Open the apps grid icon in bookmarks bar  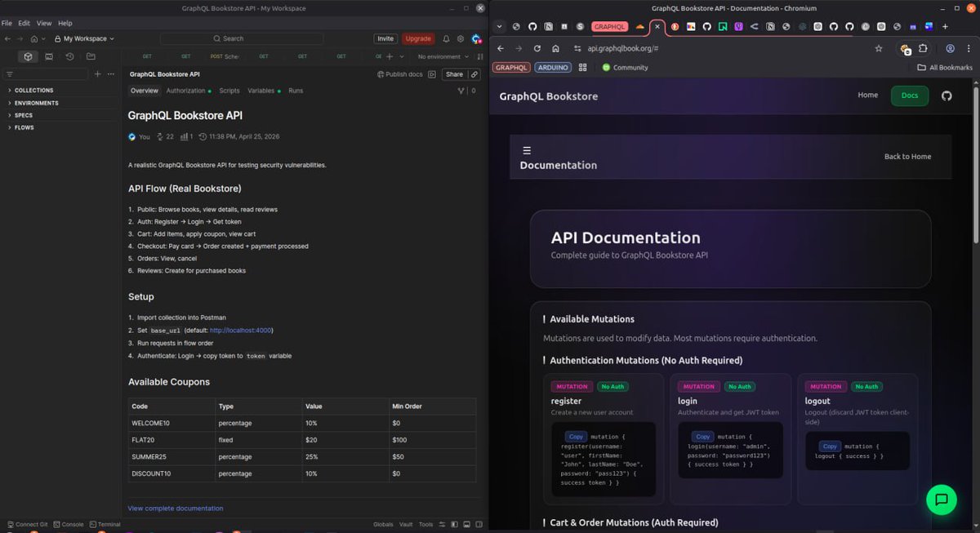tap(582, 68)
